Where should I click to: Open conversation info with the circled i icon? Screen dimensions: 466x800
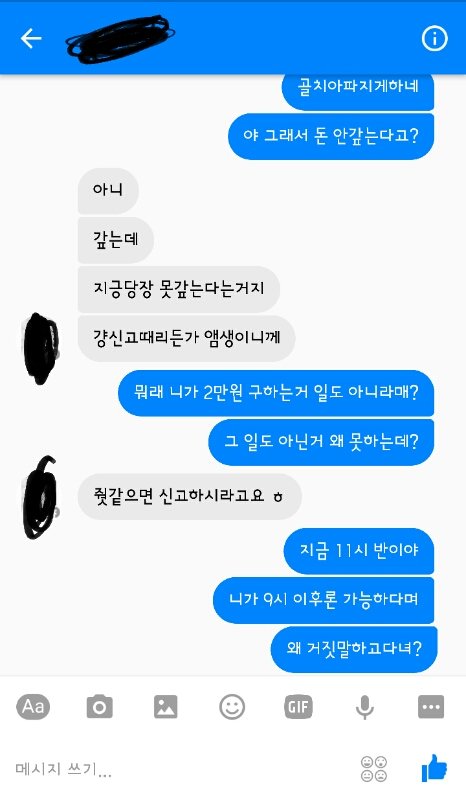click(434, 38)
